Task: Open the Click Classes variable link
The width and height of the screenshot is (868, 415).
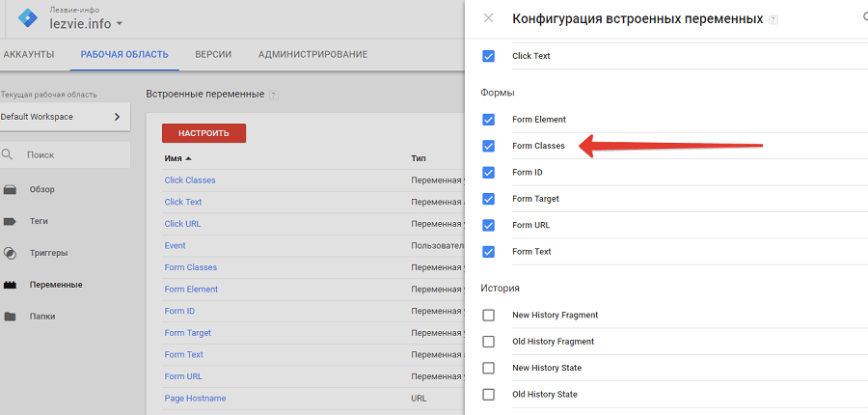Action: tap(190, 180)
